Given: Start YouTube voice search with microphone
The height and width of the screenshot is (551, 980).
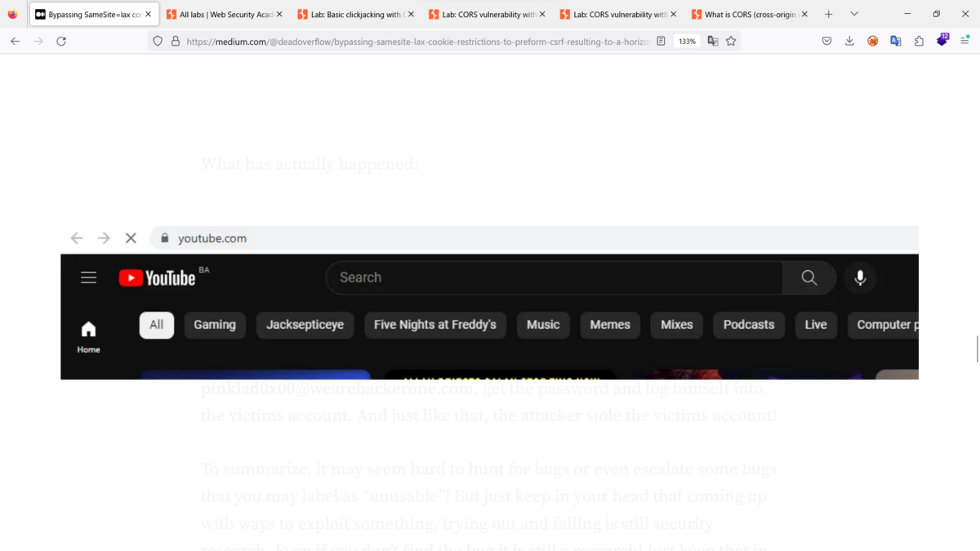Looking at the screenshot, I should coord(860,278).
